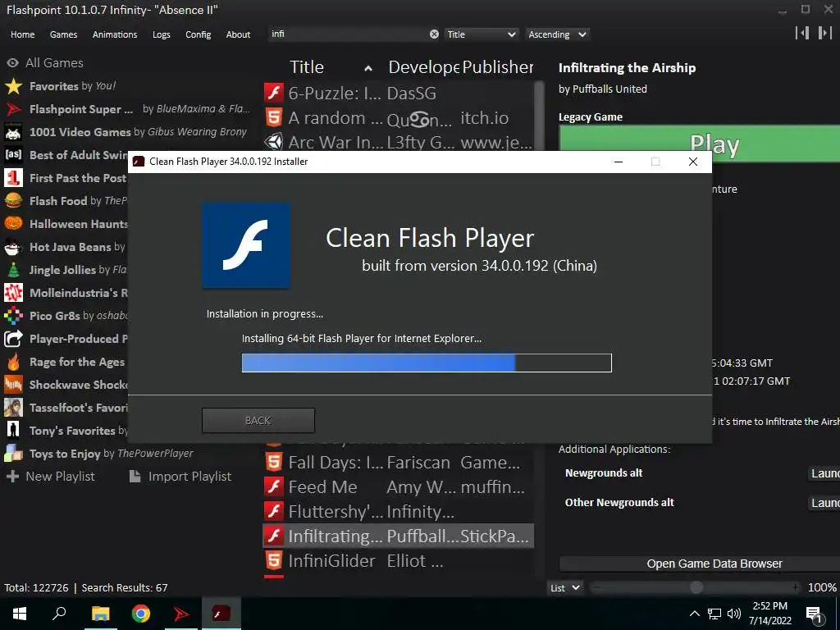
Task: Click New Playlist
Action: [x=50, y=477]
